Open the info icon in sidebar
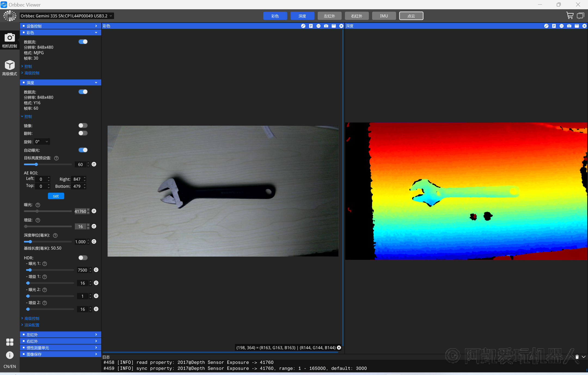 (x=10, y=355)
